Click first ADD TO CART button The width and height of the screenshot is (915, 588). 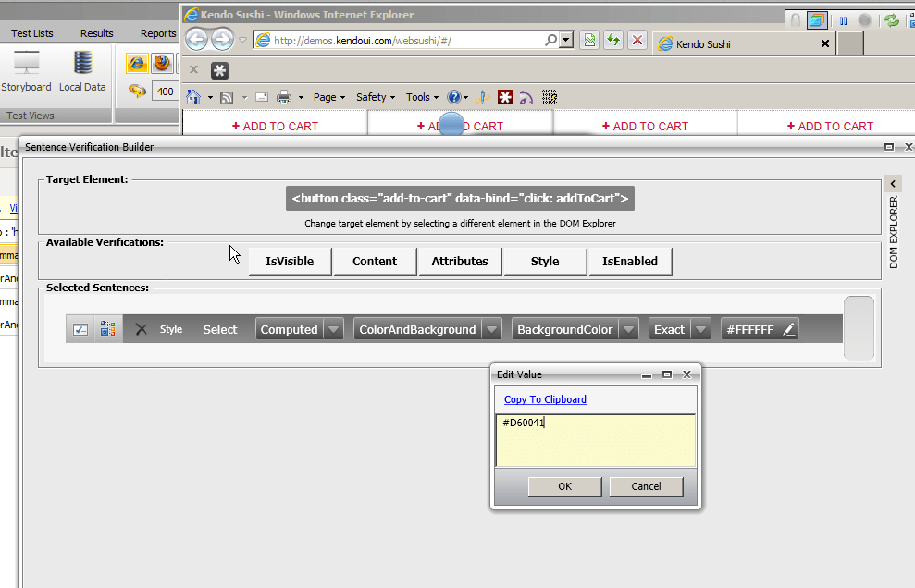275,126
